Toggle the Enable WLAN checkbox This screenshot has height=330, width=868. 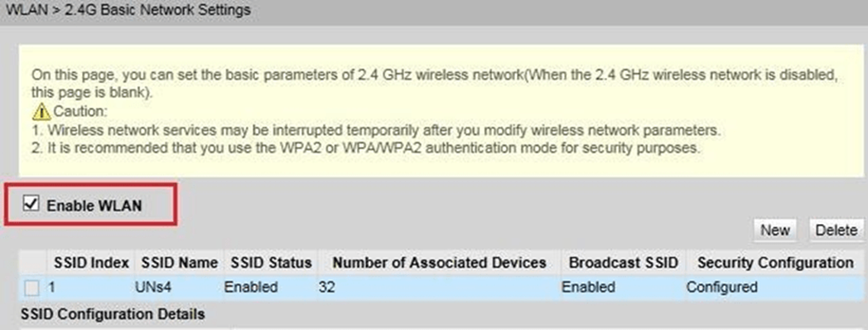pos(31,204)
